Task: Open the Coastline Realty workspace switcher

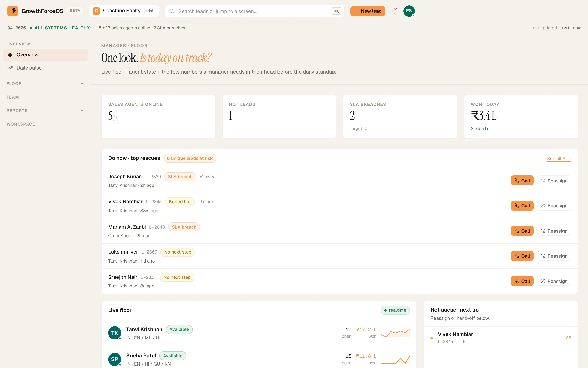Action: [124, 11]
